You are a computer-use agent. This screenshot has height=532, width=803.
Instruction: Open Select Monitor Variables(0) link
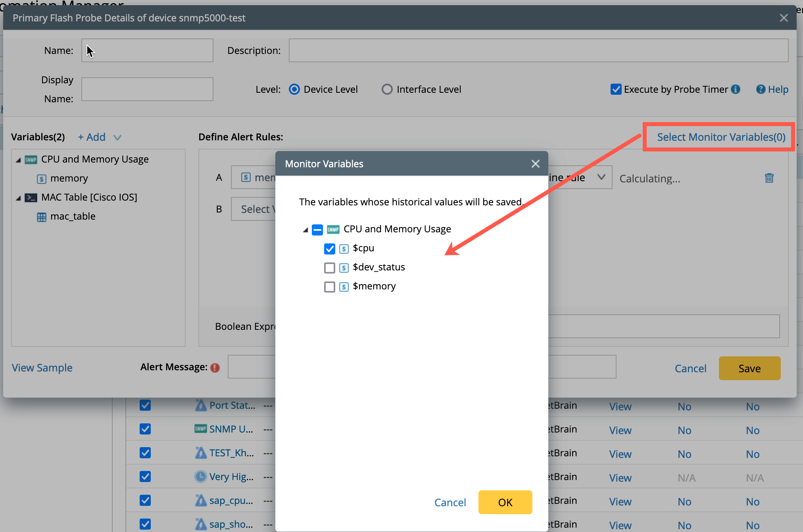coord(721,137)
